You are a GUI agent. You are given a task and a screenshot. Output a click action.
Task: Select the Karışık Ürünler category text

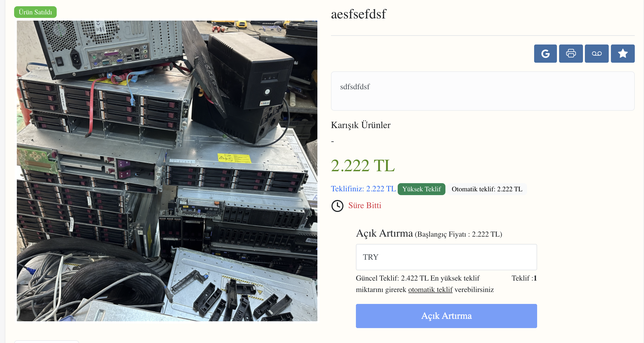pyautogui.click(x=361, y=125)
